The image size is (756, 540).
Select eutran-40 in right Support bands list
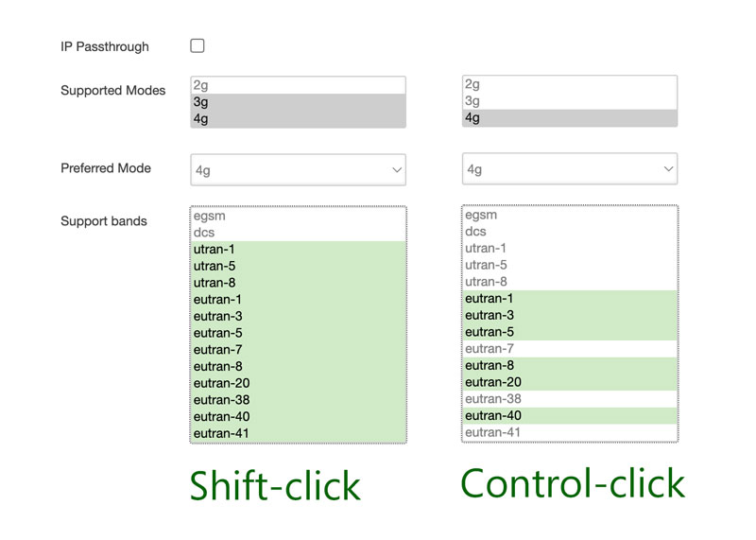(x=570, y=415)
